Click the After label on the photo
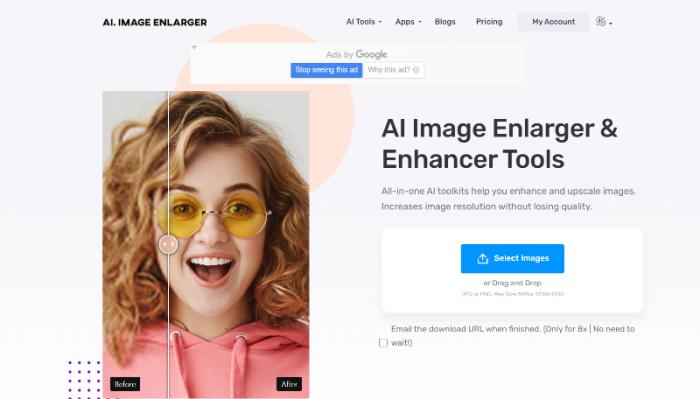Screen dimensions: 700x399 point(289,384)
